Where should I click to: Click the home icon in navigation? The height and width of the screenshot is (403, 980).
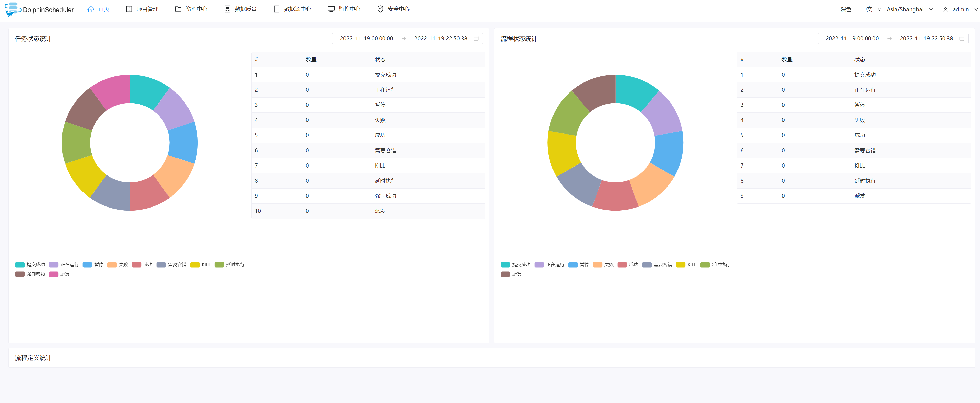(90, 9)
